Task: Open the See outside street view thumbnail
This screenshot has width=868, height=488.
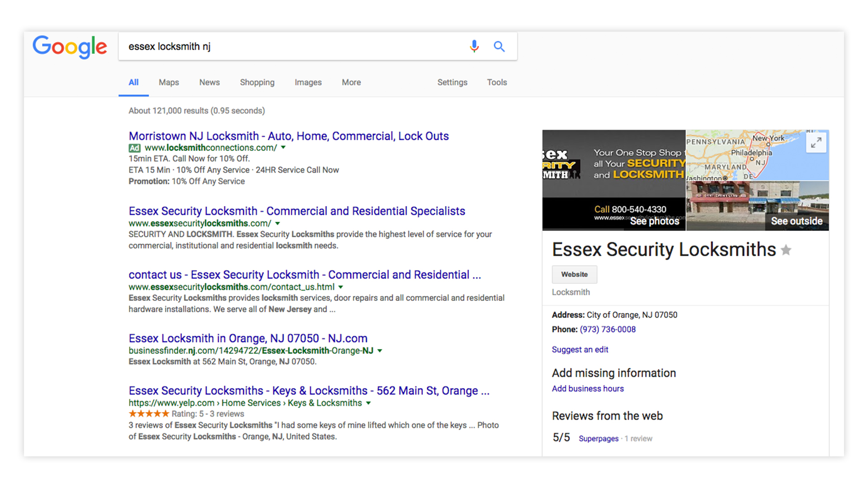Action: 758,206
